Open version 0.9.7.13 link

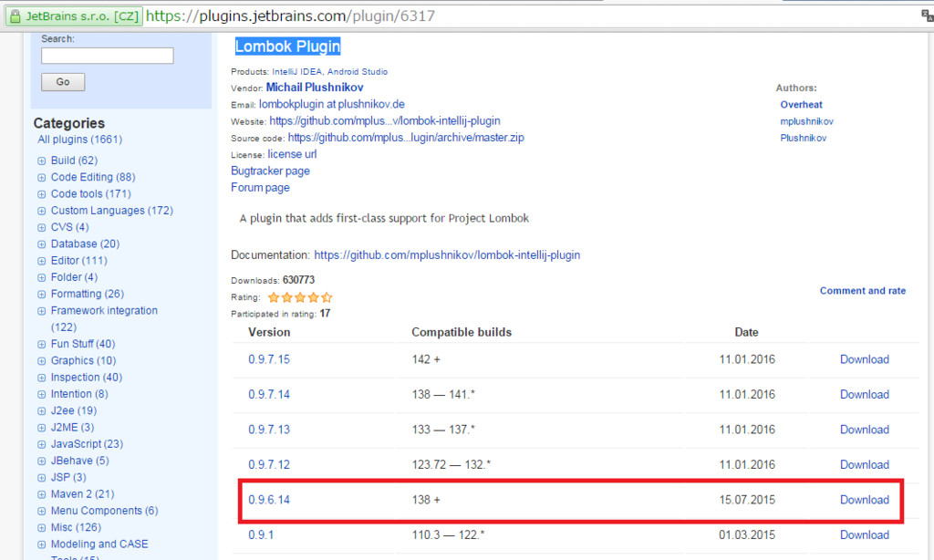pyautogui.click(x=269, y=430)
